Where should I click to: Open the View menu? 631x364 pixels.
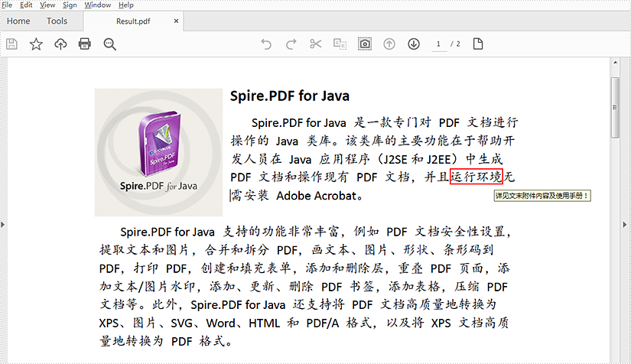point(47,5)
